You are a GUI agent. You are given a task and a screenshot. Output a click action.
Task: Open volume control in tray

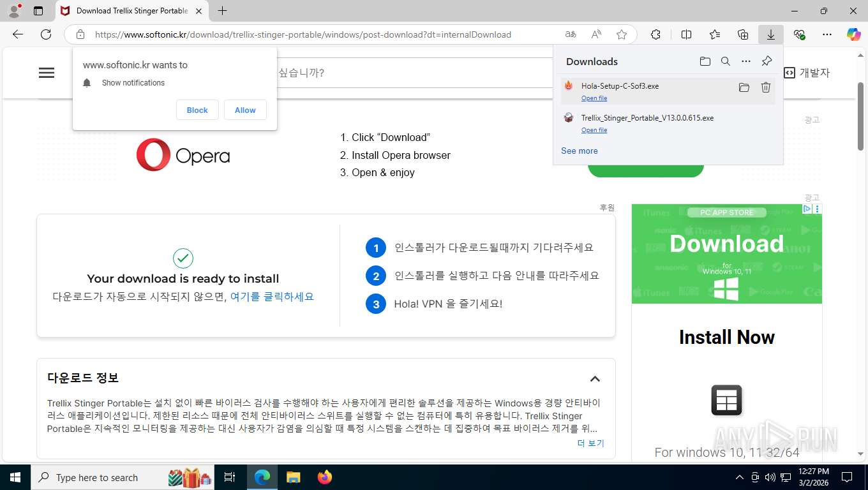click(x=770, y=477)
